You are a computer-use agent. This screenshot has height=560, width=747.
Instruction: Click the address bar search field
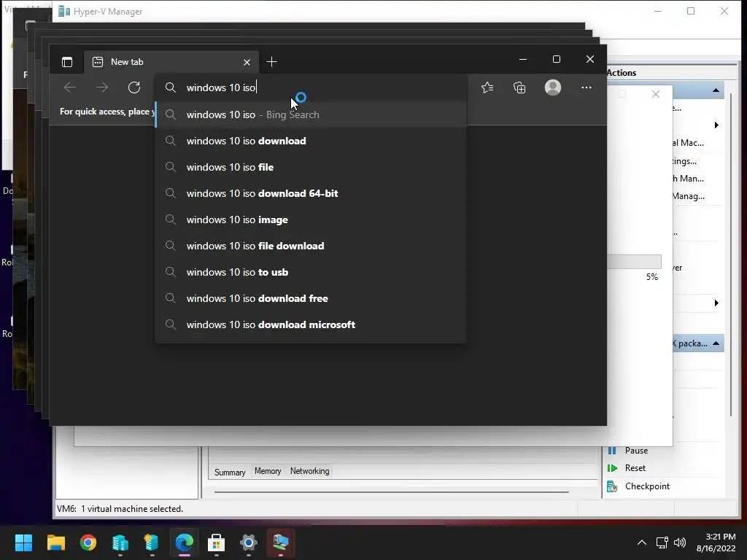point(311,87)
